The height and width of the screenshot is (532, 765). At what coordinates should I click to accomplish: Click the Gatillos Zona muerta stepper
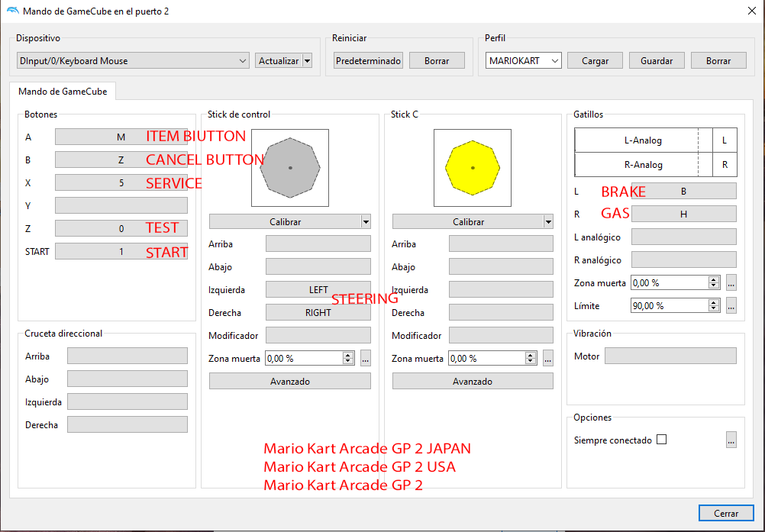pyautogui.click(x=714, y=283)
